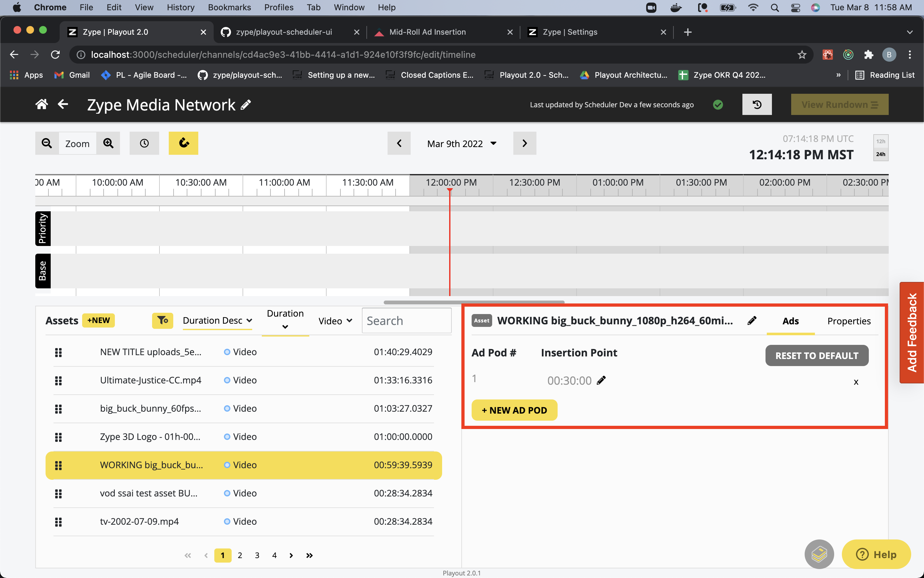924x578 pixels.
Task: Edit the channel name with pencil icon
Action: [246, 105]
